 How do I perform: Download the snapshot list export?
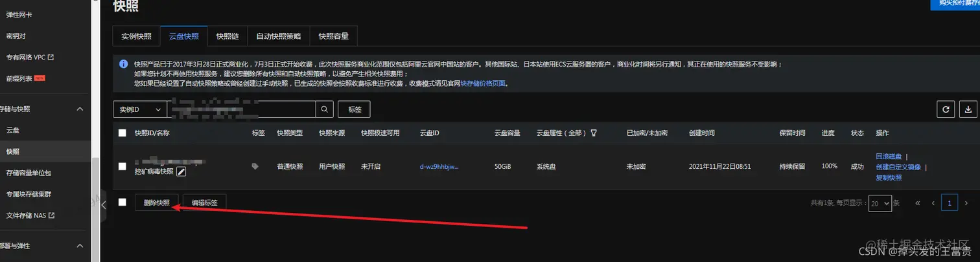(x=968, y=109)
